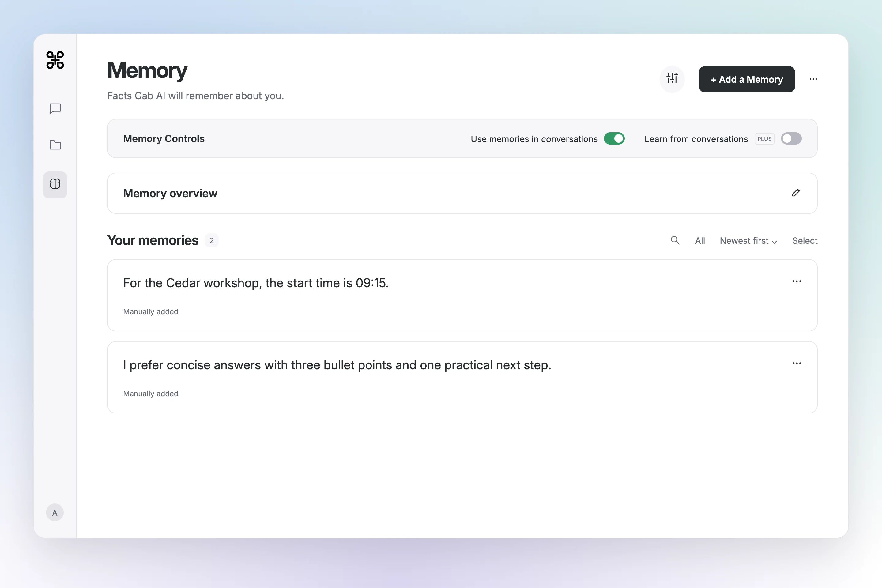Open the memory 'I prefer concise answers with three bullet points…'

click(462, 377)
